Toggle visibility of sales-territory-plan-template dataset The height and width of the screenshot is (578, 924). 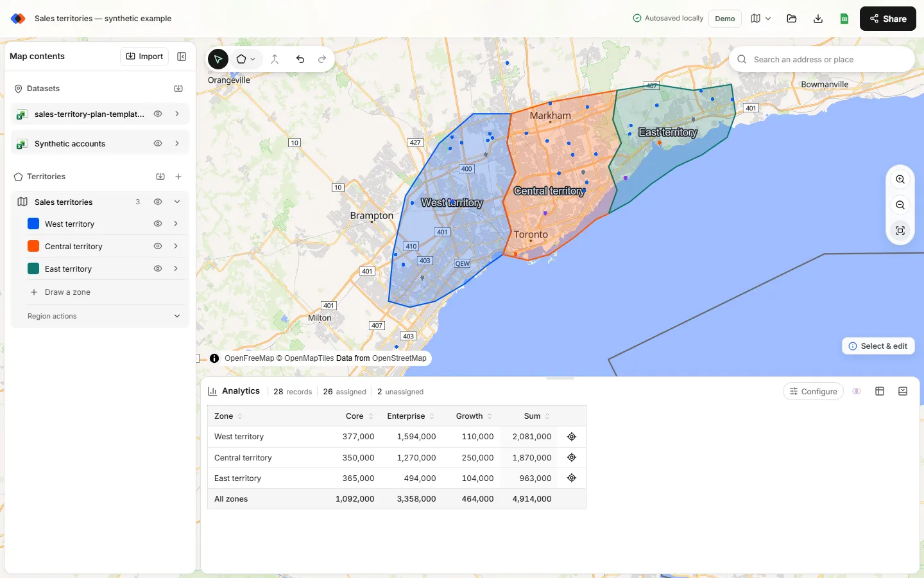click(x=158, y=114)
